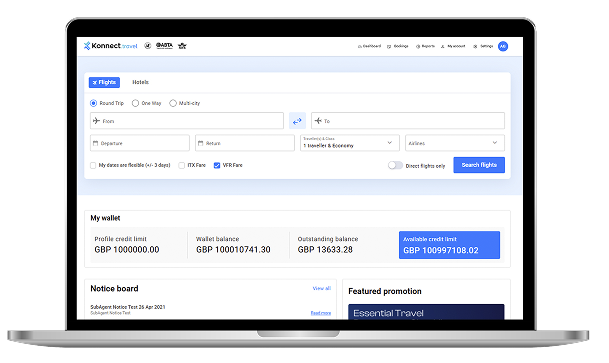Screen dimensions: 609x363
Task: Expand the Traveller(s) & Class dropdown
Action: click(x=350, y=143)
